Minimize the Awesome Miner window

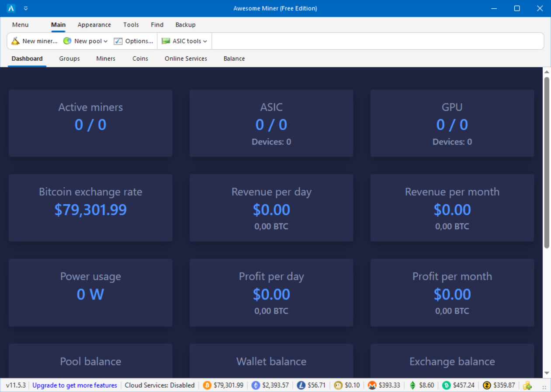(494, 8)
